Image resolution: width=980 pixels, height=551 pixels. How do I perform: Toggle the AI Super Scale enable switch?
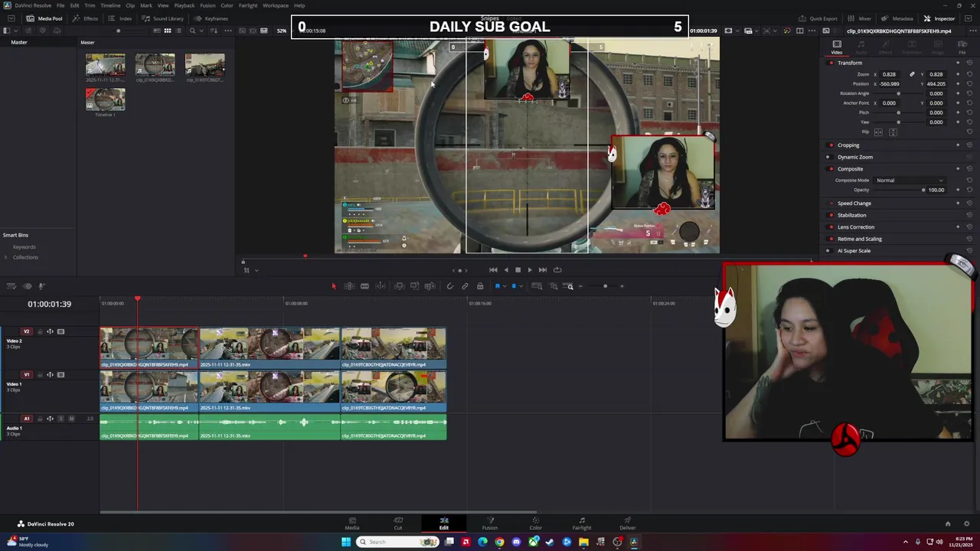pos(828,251)
